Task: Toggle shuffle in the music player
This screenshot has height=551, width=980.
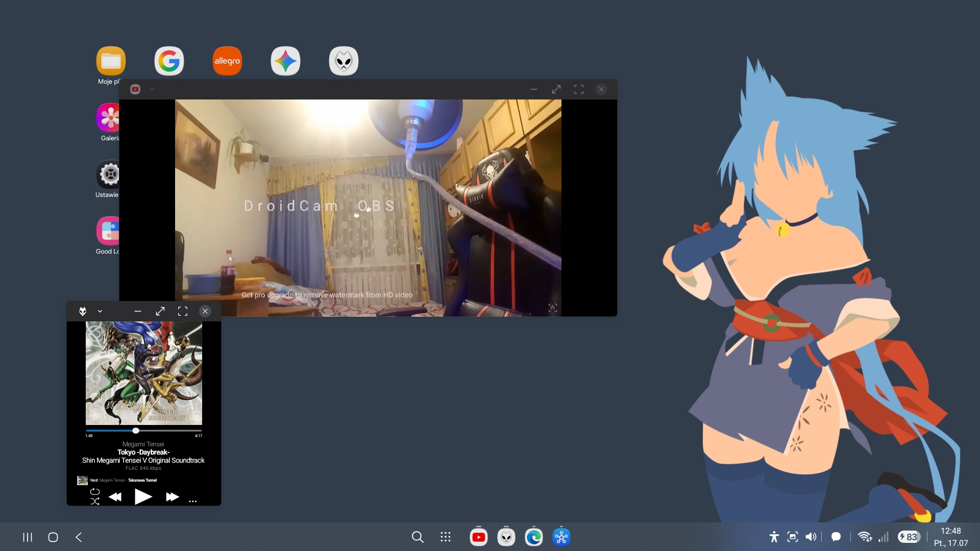Action: click(95, 502)
